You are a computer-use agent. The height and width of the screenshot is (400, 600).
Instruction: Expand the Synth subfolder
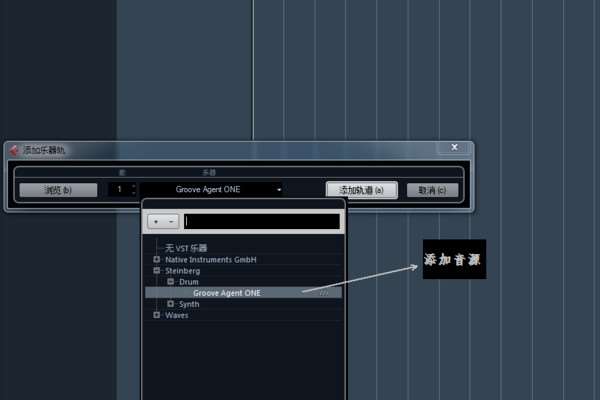click(171, 304)
